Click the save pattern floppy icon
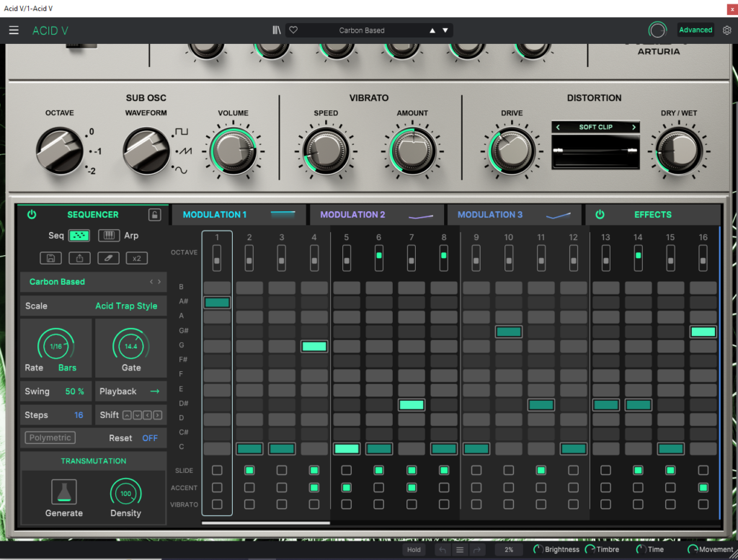This screenshot has width=738, height=560. tap(50, 258)
